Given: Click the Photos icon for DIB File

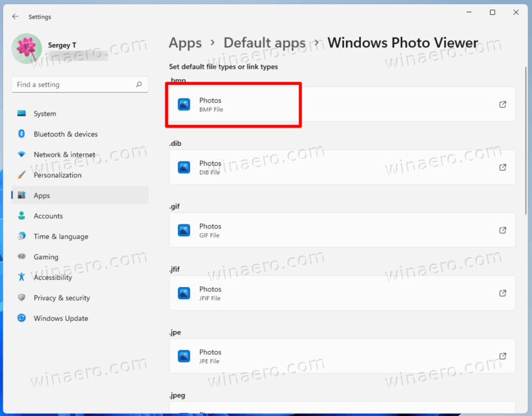Looking at the screenshot, I should 184,167.
